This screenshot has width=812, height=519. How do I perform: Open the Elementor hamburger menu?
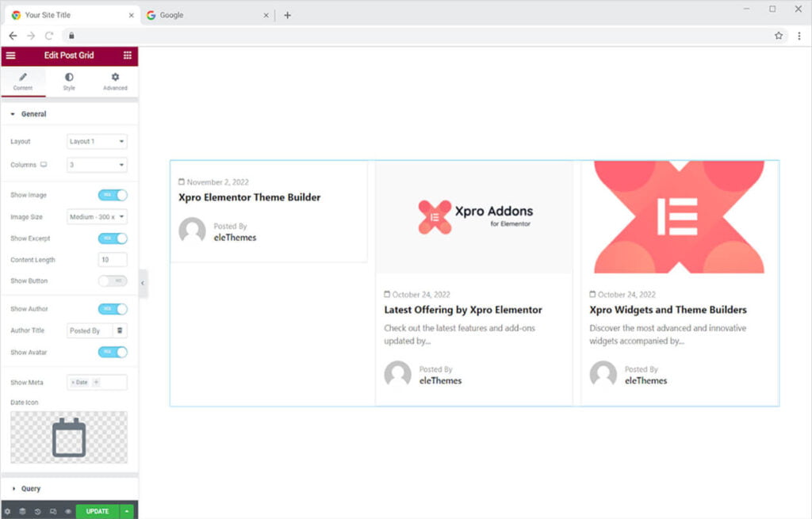click(x=10, y=55)
